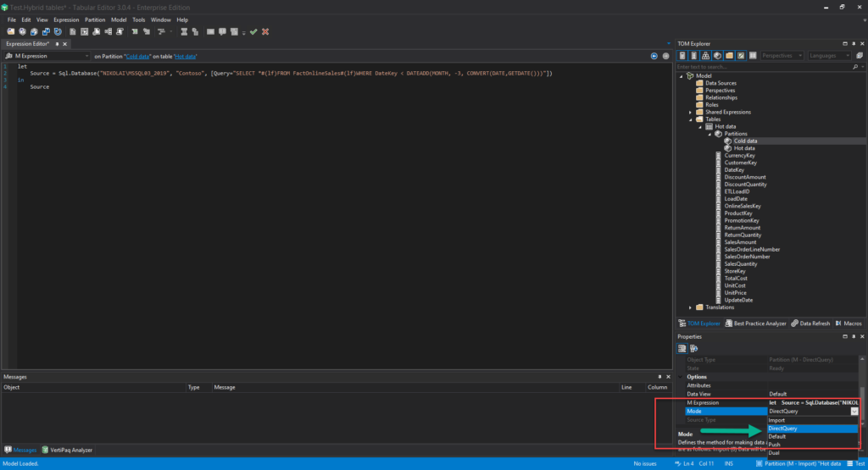Toggle hierarchies display in TOM Explorer toolbar
This screenshot has width=868, height=470.
(706, 55)
